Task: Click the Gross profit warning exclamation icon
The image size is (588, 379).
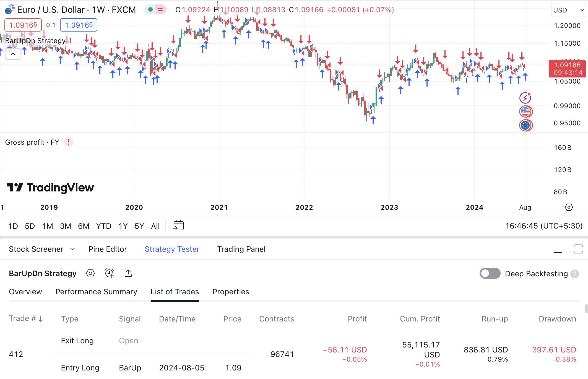Action: coord(69,142)
